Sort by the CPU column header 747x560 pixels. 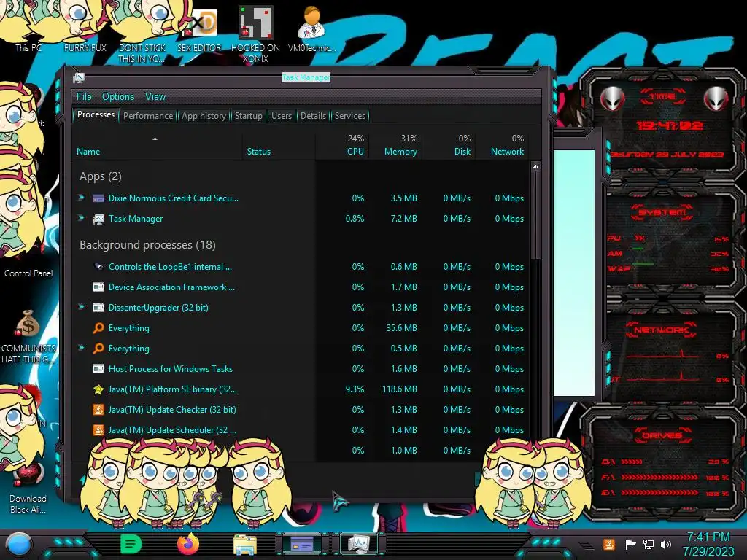(342, 145)
